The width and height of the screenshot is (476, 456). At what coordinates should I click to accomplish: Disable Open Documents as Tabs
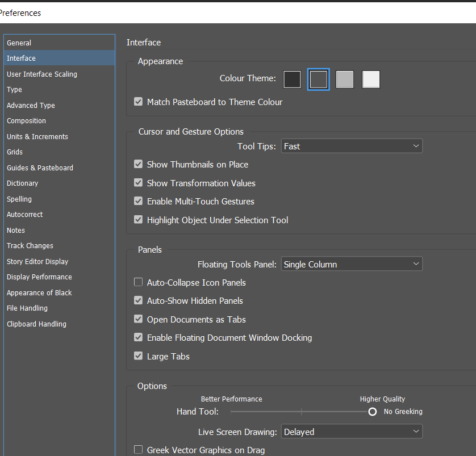pos(138,319)
